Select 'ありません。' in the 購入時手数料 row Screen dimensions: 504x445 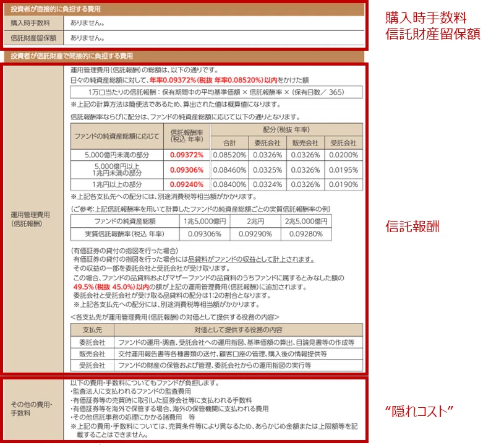pyautogui.click(x=87, y=23)
